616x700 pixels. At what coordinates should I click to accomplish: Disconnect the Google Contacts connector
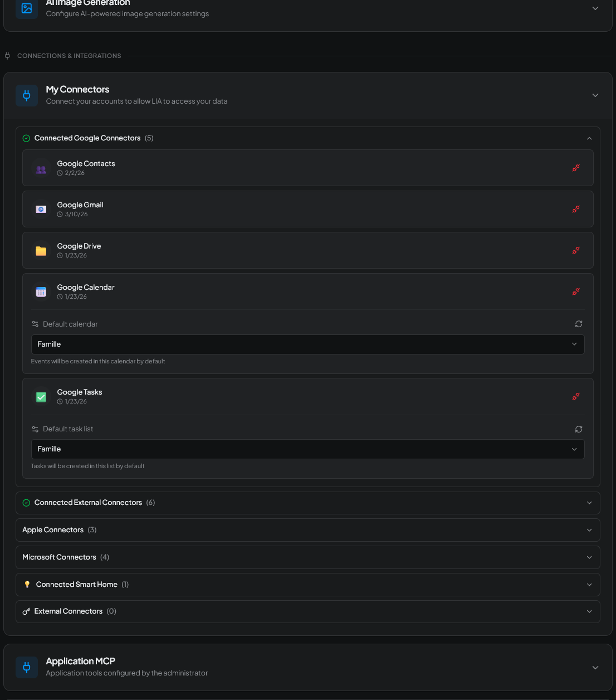point(576,168)
